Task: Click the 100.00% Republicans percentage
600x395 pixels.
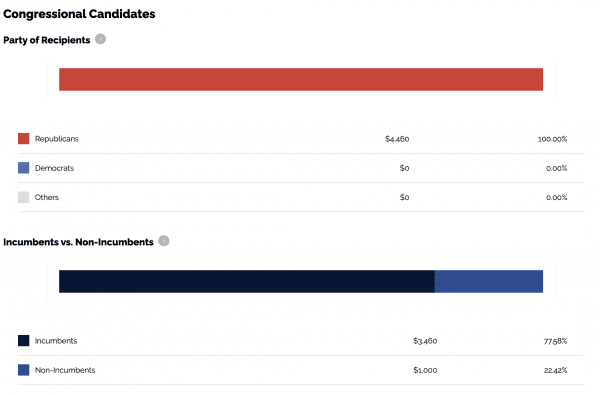Action: click(x=553, y=139)
